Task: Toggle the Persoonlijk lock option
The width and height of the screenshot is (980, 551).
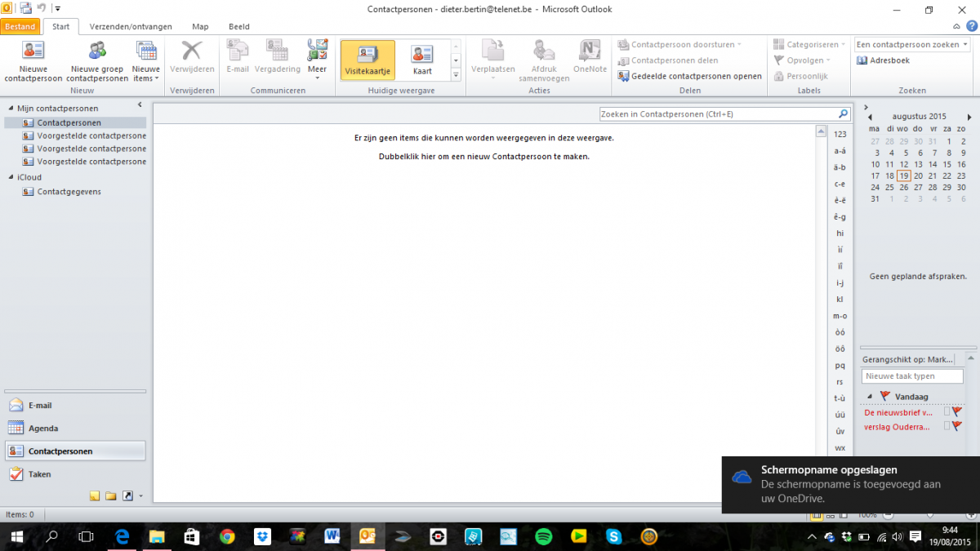Action: pyautogui.click(x=801, y=76)
